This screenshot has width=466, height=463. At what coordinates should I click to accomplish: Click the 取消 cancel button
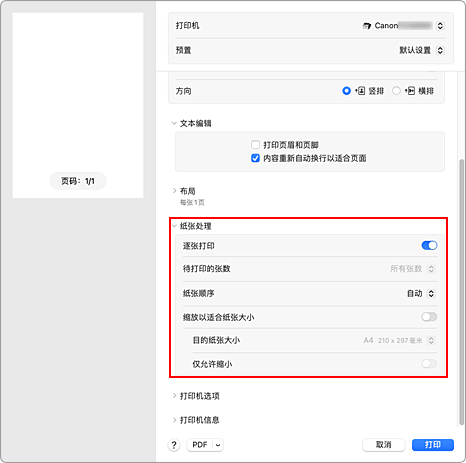coord(384,445)
